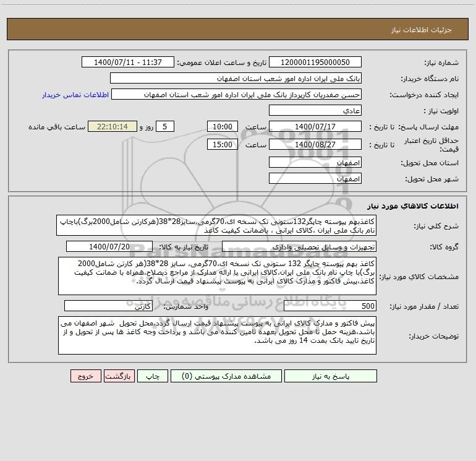476x461 pixels.
Task: Click the شرح کلی نیاز label
Action: (436, 226)
